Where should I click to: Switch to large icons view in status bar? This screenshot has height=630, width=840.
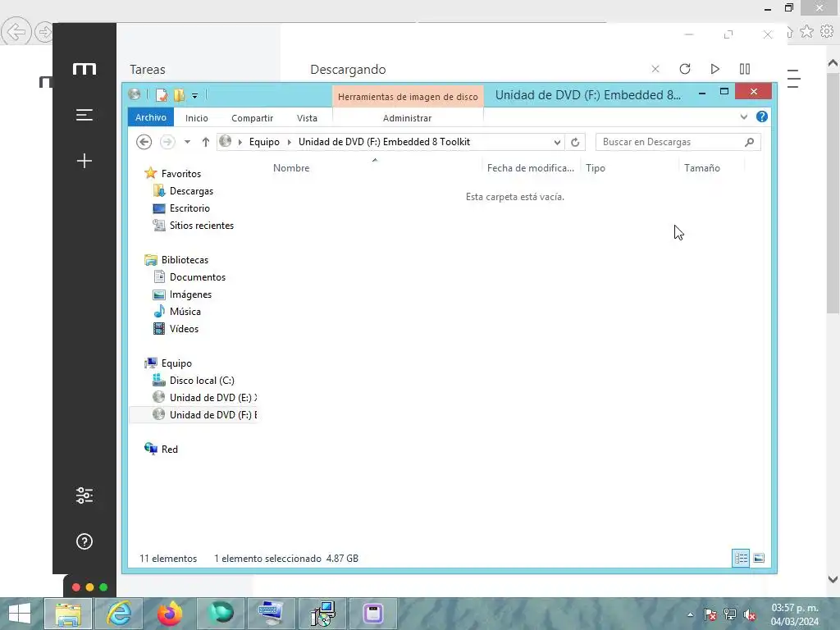759,558
